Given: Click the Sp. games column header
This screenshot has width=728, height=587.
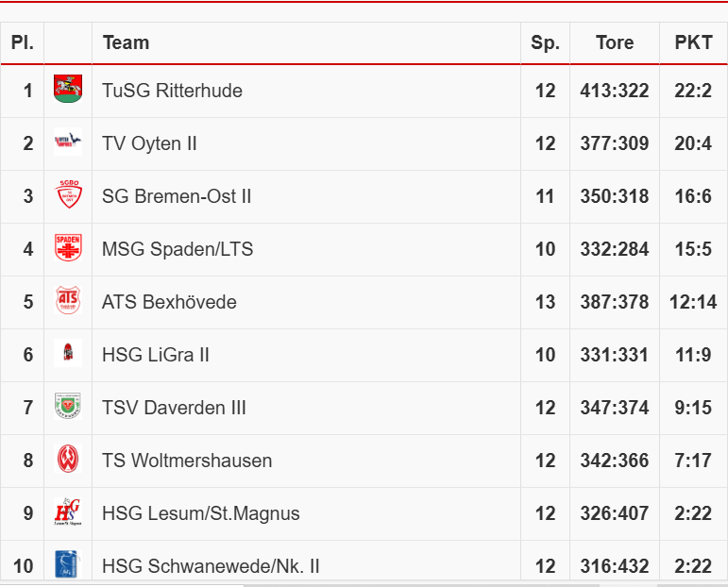Looking at the screenshot, I should pyautogui.click(x=545, y=42).
